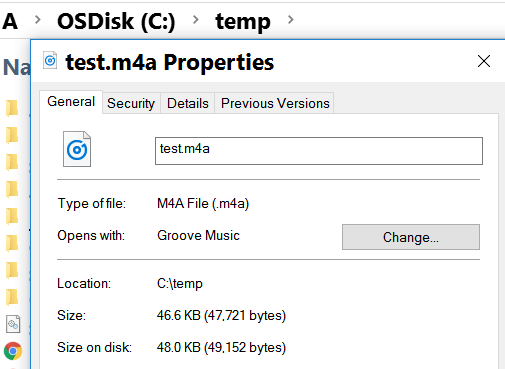
Task: Expand the chevron before OSDisk (C:)
Action: pos(38,20)
